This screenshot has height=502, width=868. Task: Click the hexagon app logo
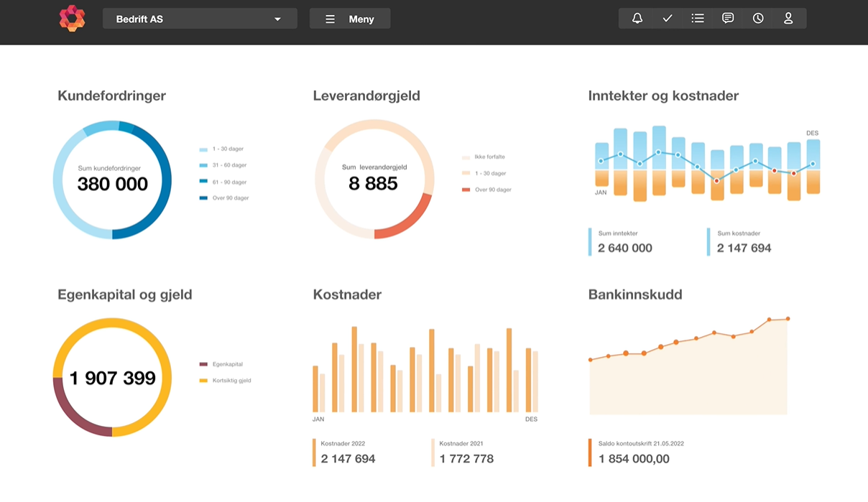pos(72,19)
